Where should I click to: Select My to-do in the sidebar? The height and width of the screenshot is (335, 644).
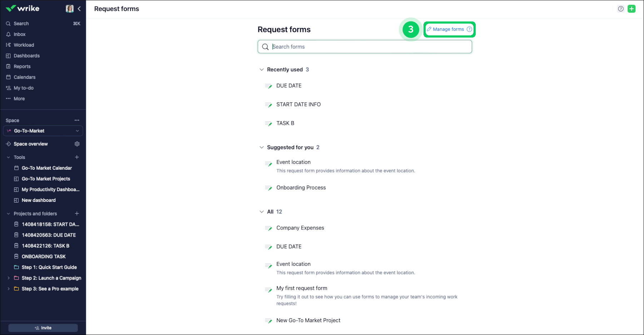tap(24, 88)
